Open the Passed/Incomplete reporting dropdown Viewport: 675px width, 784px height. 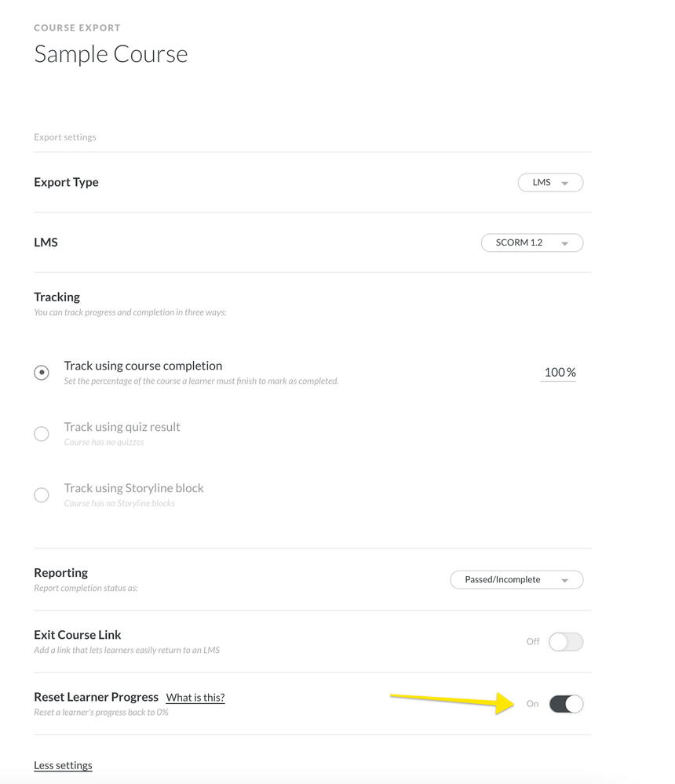516,580
